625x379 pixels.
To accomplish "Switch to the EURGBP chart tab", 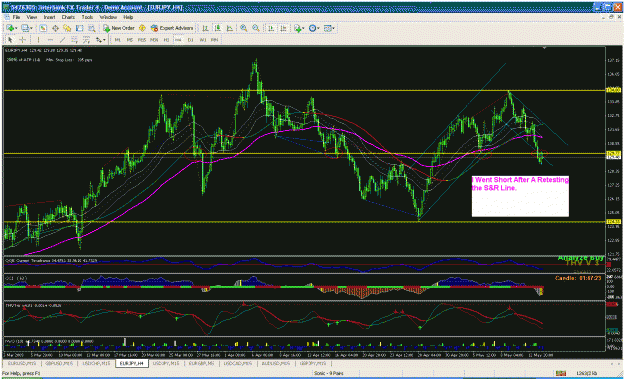I will click(x=202, y=363).
